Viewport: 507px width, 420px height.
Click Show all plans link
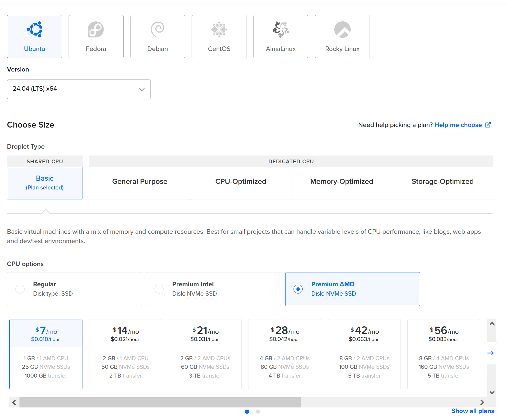[x=473, y=411]
